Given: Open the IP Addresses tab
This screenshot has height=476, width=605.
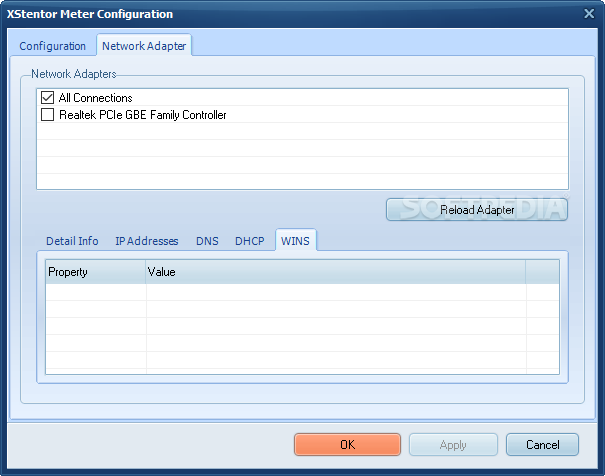Looking at the screenshot, I should click(147, 241).
